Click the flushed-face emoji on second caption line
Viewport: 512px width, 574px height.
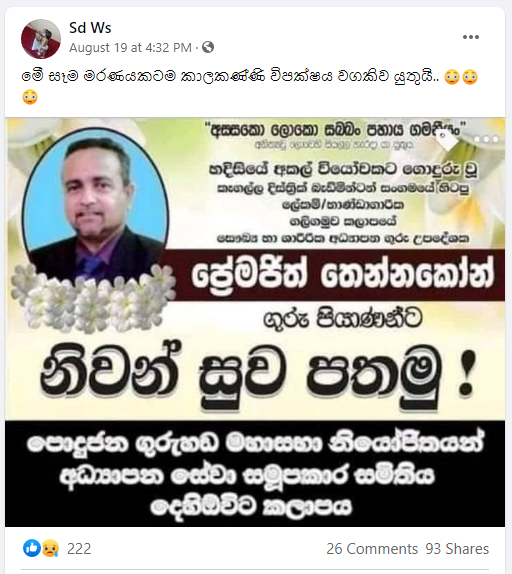point(30,97)
